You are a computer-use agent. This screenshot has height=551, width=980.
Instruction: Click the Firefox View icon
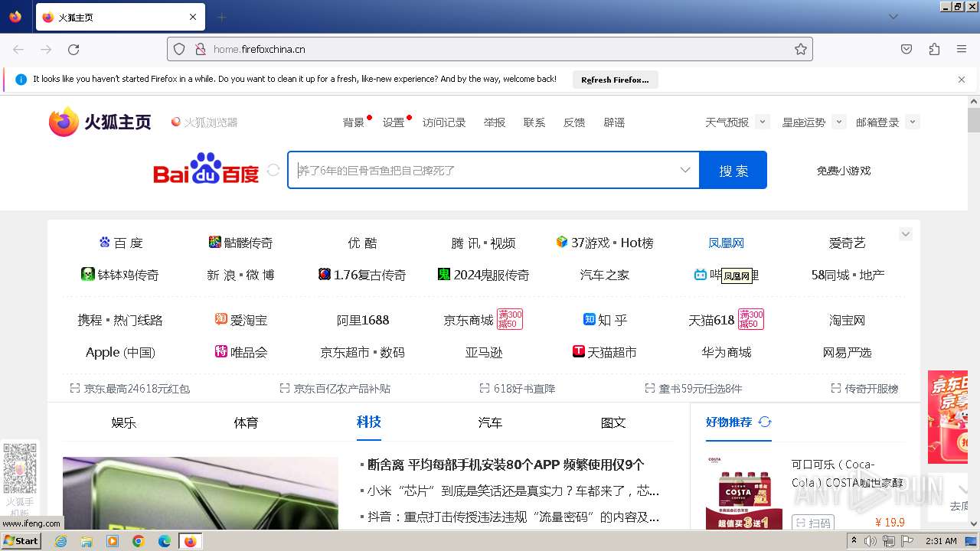15,17
